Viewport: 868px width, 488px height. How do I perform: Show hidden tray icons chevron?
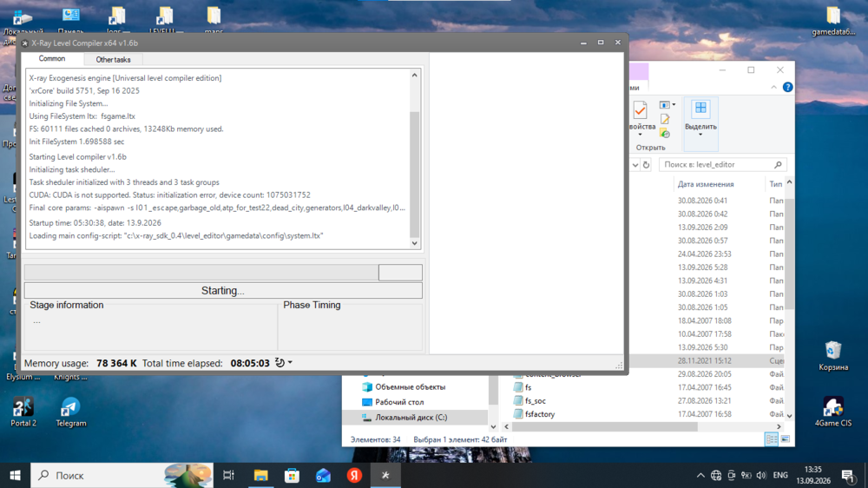(x=700, y=475)
